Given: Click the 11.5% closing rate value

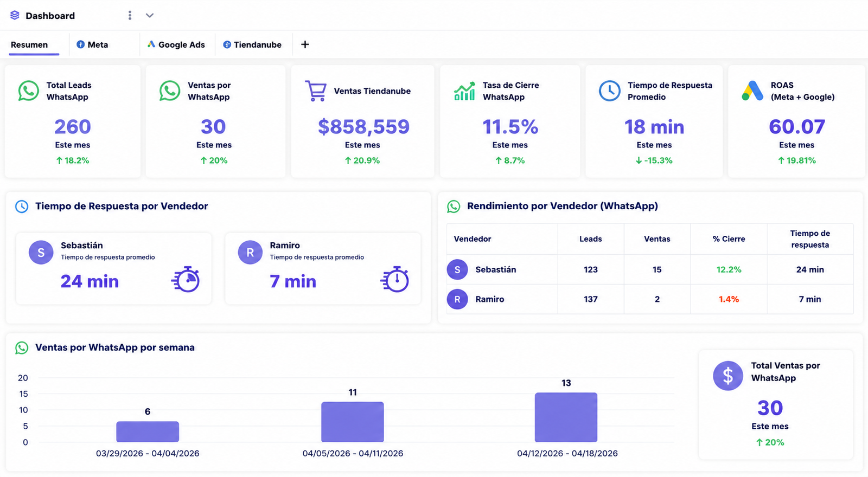Looking at the screenshot, I should click(510, 127).
